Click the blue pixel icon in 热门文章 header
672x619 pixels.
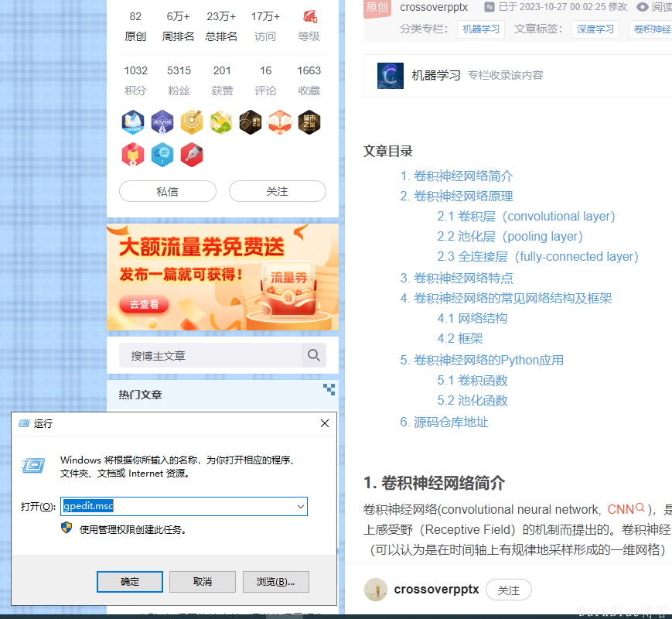coord(329,389)
